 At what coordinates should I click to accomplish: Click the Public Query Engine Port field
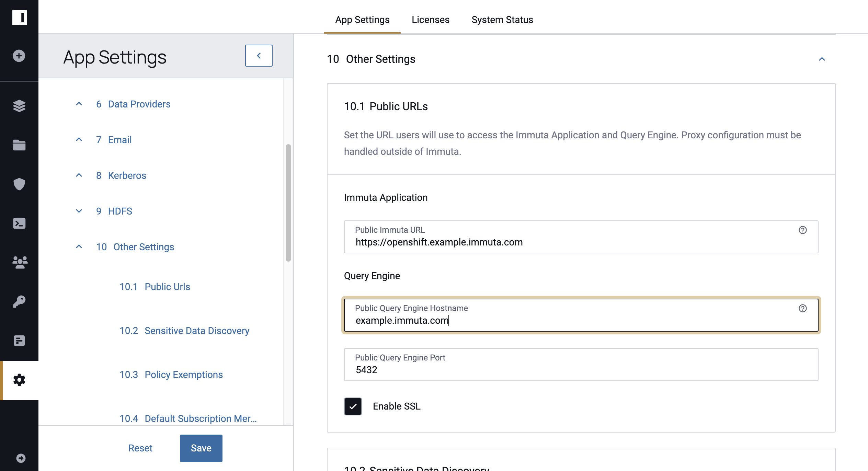coord(581,365)
